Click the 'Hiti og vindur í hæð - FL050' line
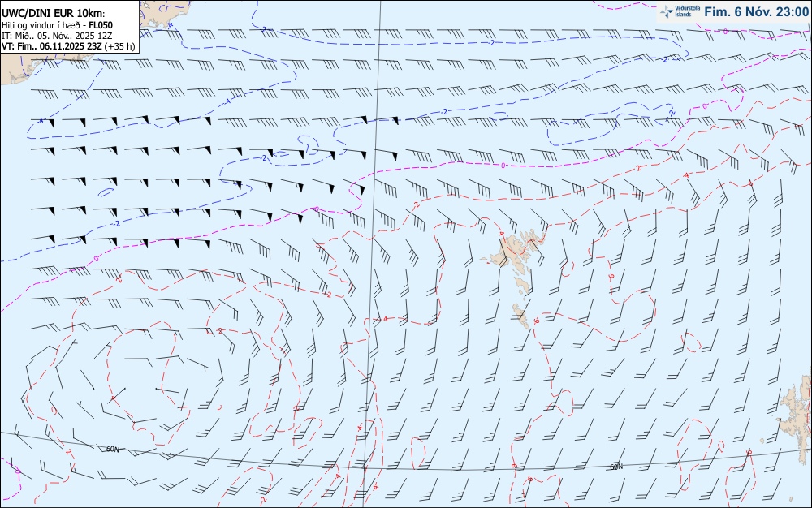812x508 pixels. pos(57,25)
